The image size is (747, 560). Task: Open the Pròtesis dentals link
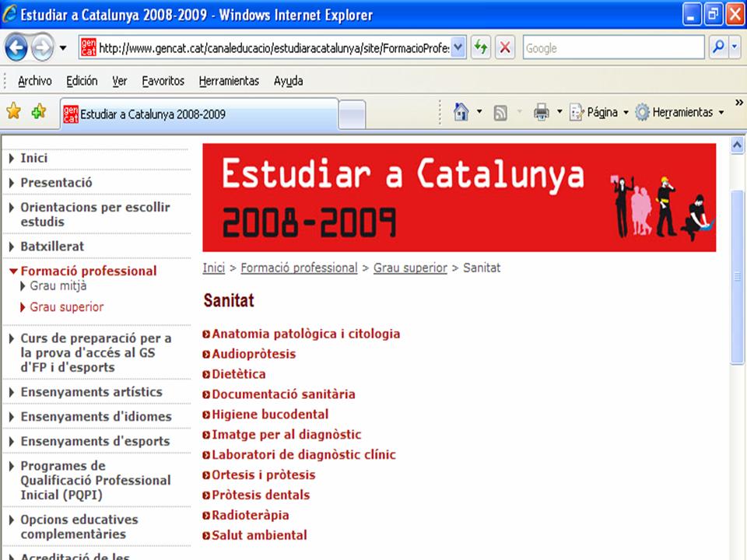(260, 495)
